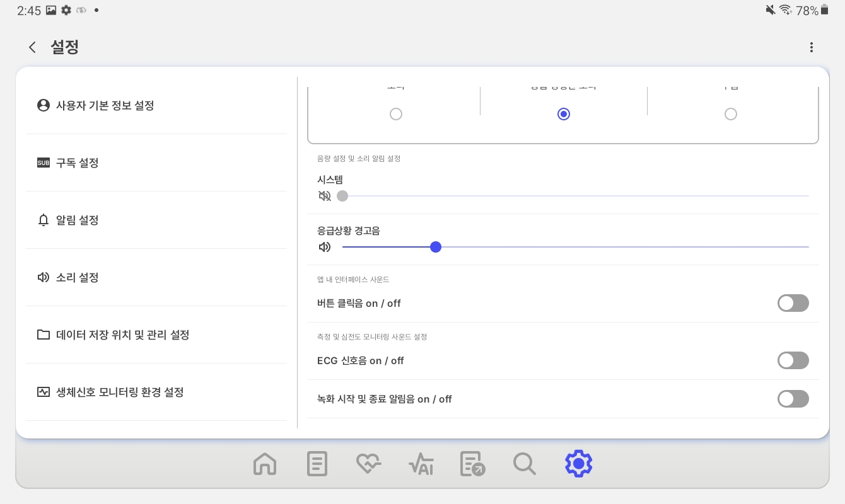
Task: Click the speaker icon beside 소리 설정
Action: [44, 277]
